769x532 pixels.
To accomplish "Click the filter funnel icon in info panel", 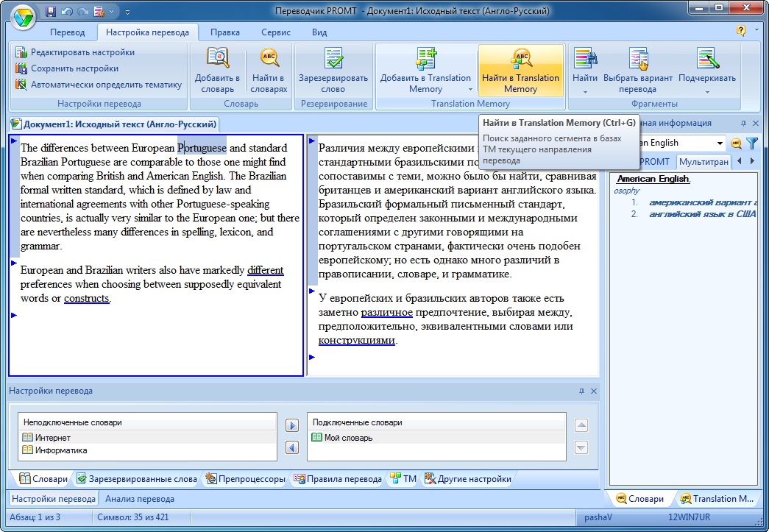I will click(752, 143).
